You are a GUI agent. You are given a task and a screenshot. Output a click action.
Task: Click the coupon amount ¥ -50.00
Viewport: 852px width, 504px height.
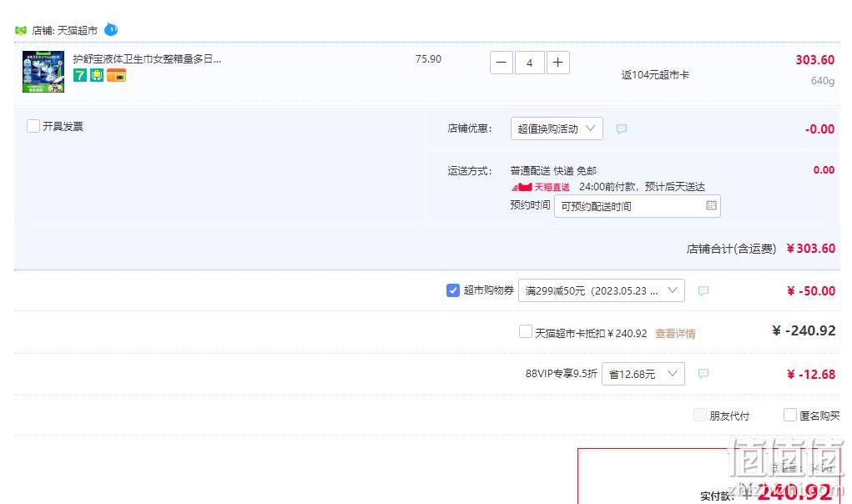pyautogui.click(x=811, y=290)
